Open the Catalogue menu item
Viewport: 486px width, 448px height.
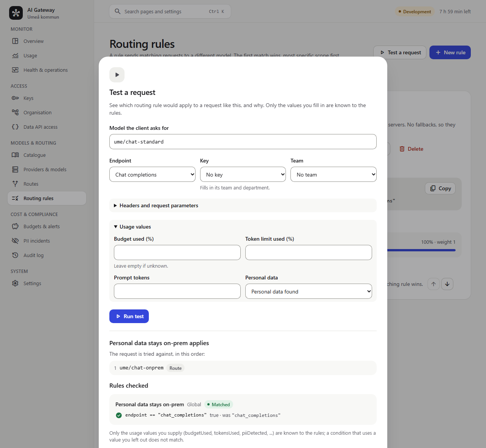(x=47, y=155)
